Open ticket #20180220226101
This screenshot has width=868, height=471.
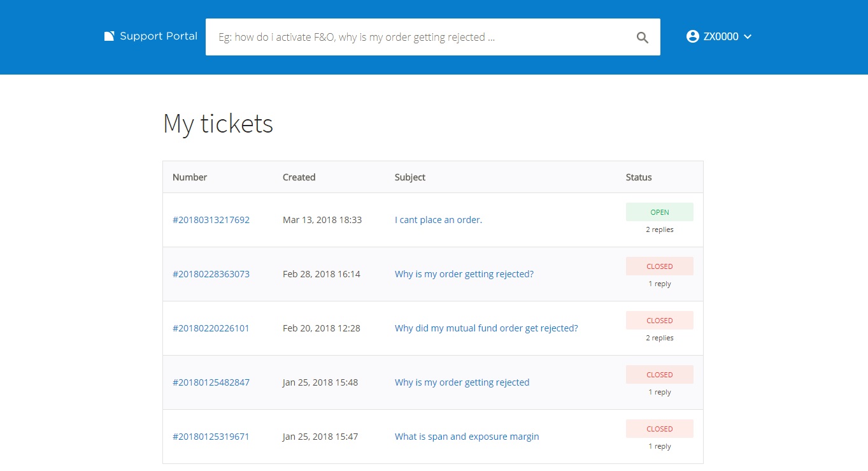pyautogui.click(x=211, y=328)
